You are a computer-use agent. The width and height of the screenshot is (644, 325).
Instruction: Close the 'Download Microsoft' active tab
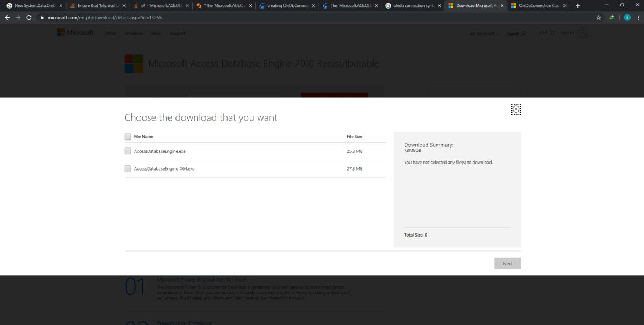tap(502, 5)
